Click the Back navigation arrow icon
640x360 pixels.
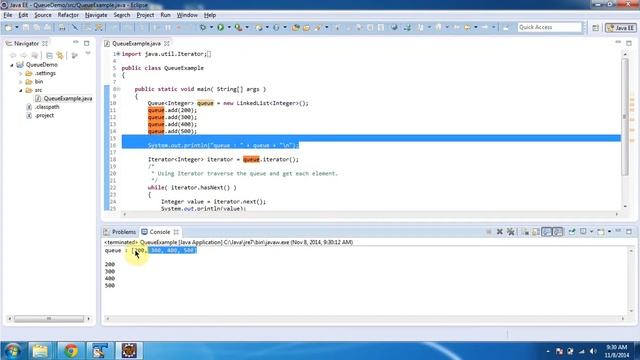click(x=467, y=27)
